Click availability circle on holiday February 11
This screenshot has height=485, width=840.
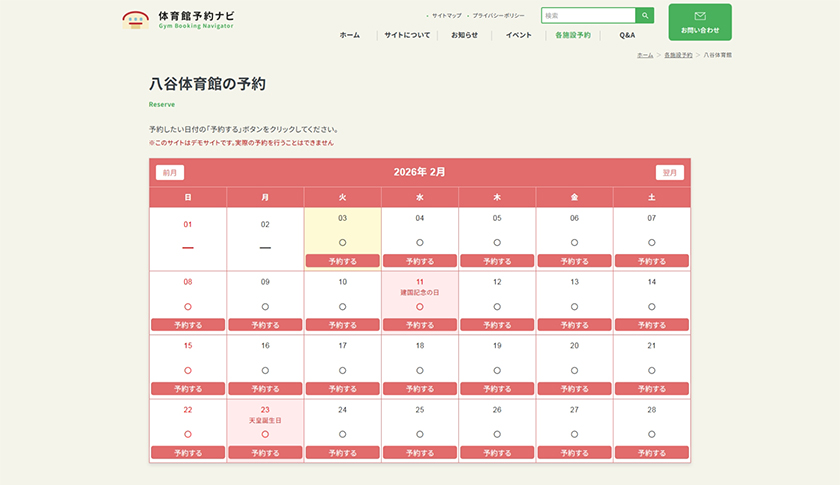coord(420,306)
